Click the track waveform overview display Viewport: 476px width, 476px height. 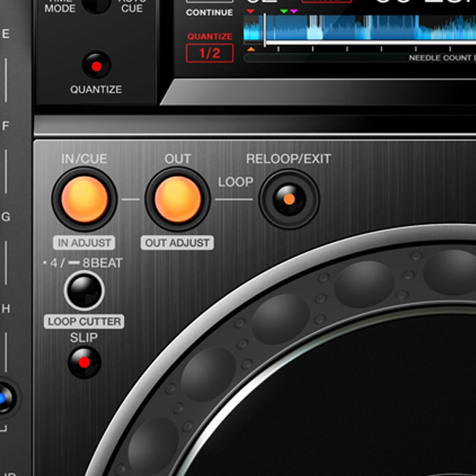point(359,27)
